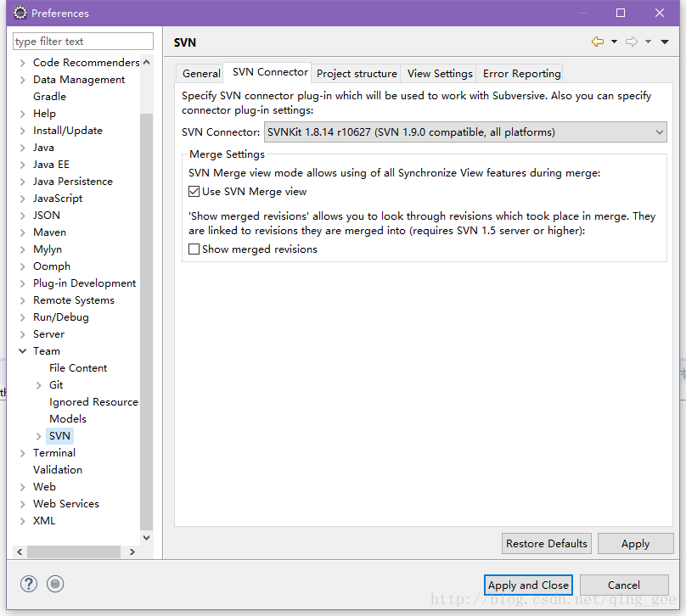The width and height of the screenshot is (686, 616).
Task: Select File Content under Team
Action: click(78, 367)
